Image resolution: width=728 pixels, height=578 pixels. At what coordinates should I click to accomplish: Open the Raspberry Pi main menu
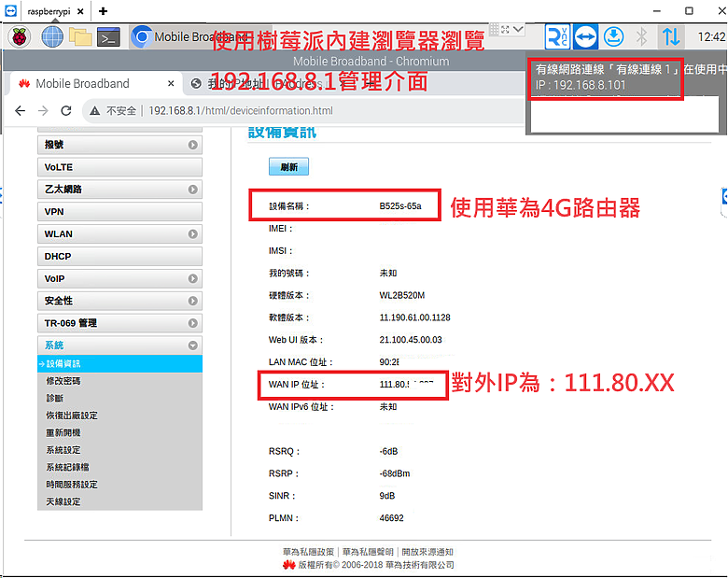pos(19,36)
